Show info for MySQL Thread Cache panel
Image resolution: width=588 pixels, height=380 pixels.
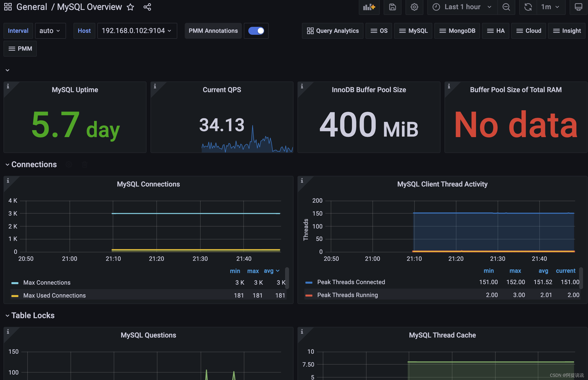[x=302, y=332]
